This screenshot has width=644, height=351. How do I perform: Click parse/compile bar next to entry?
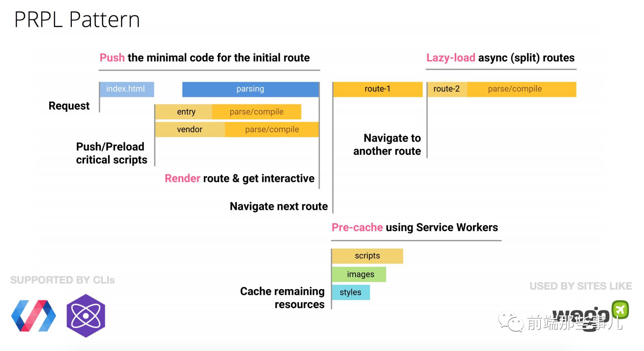point(257,112)
